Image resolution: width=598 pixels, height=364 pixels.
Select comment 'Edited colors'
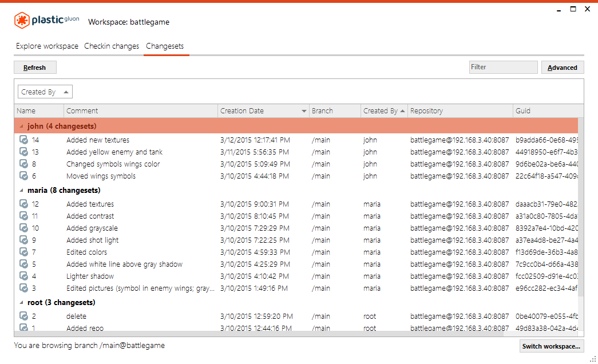(x=86, y=252)
